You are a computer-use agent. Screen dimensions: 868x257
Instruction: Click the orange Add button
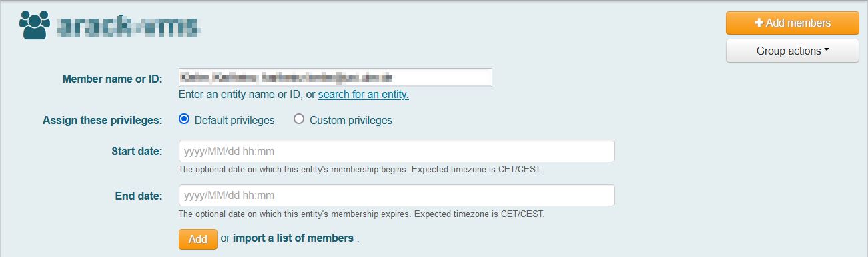click(198, 239)
